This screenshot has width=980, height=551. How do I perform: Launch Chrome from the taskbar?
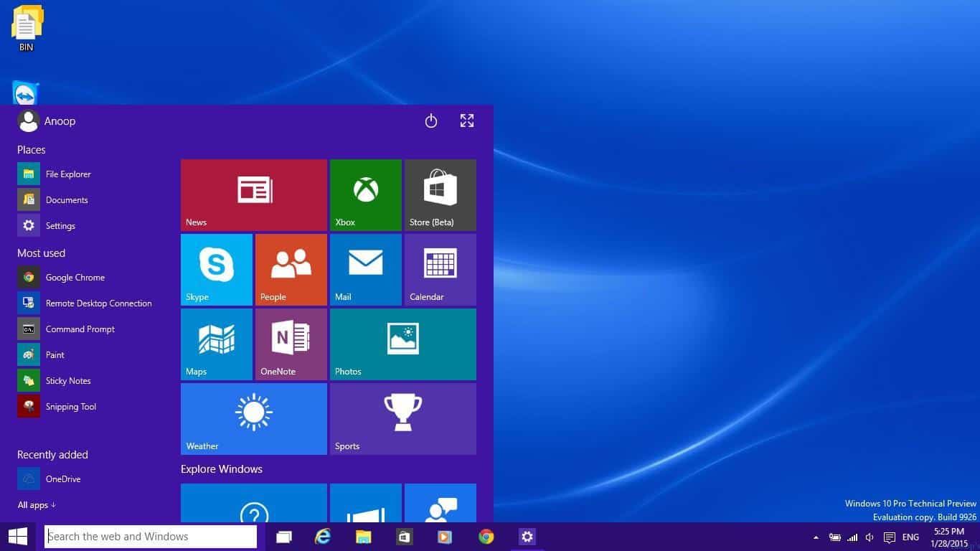pos(486,537)
